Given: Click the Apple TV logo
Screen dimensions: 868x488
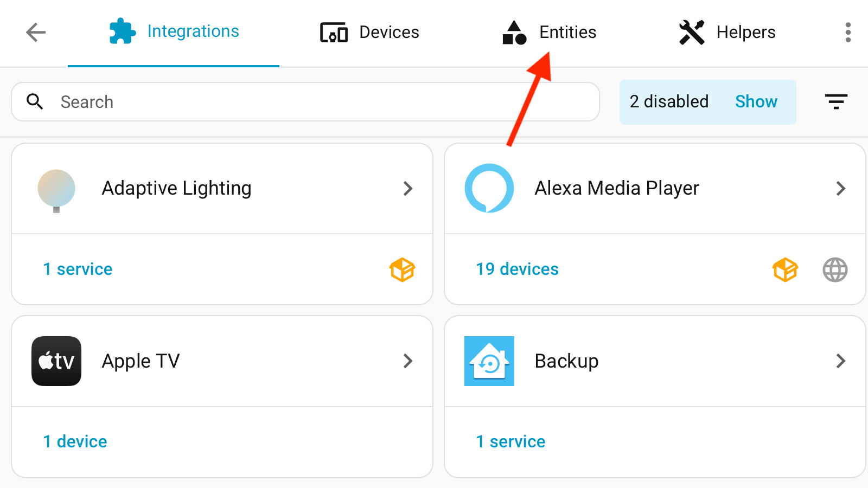Looking at the screenshot, I should click(x=56, y=361).
